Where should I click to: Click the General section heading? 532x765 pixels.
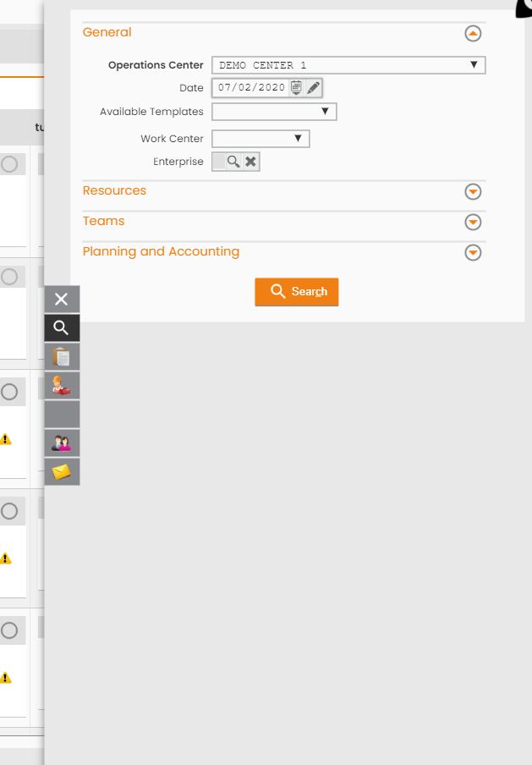point(107,32)
